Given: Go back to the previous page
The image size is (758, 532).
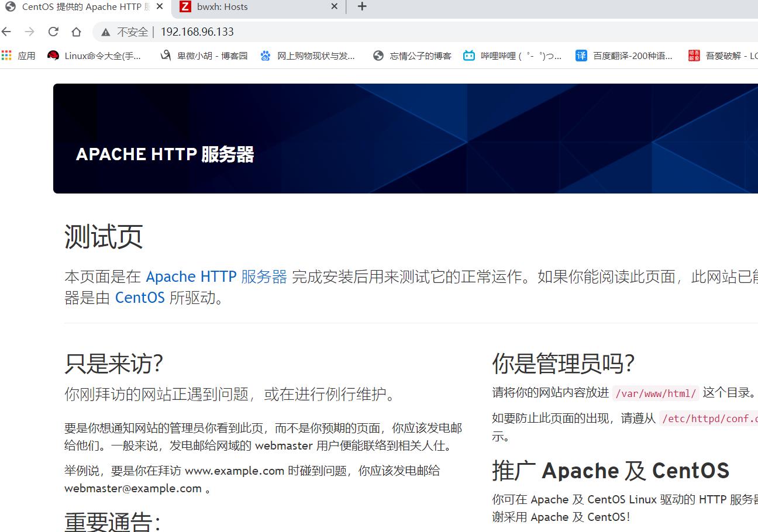Looking at the screenshot, I should (6, 32).
